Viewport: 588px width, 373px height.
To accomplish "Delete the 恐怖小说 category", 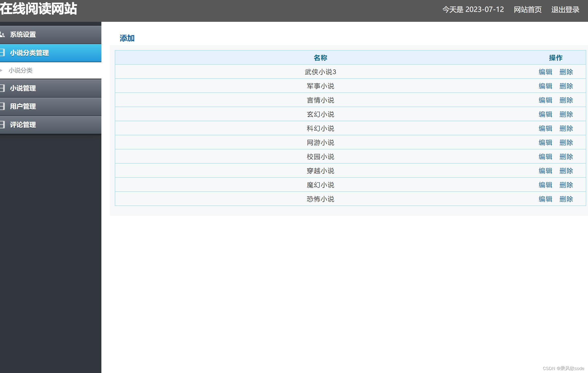I will coord(566,199).
